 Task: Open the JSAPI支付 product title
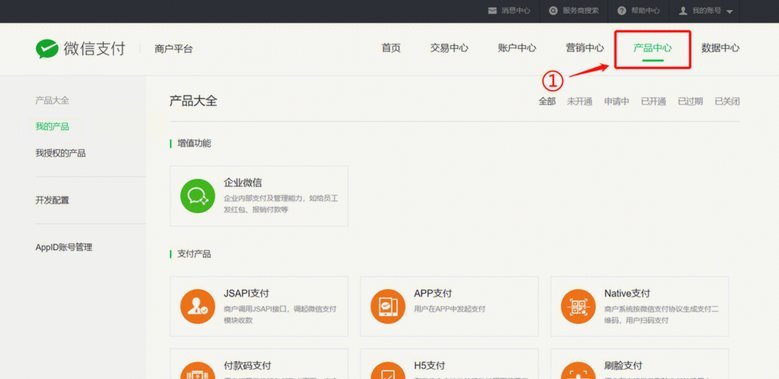[246, 293]
